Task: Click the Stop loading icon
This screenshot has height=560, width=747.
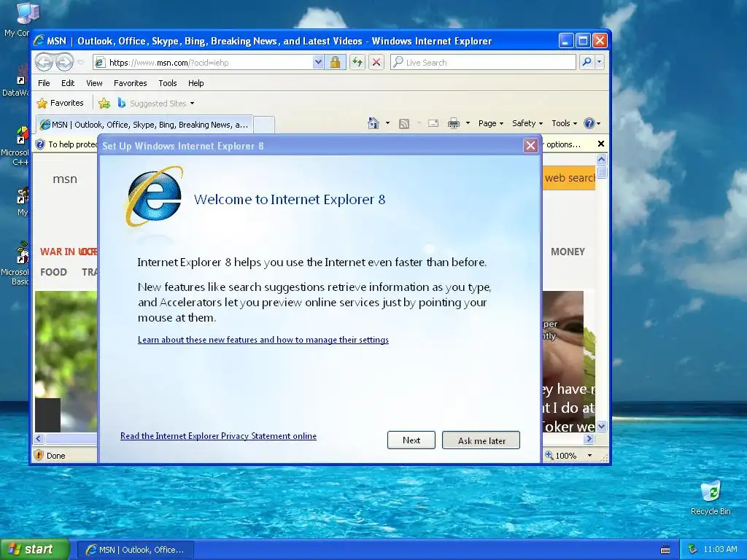Action: (376, 63)
